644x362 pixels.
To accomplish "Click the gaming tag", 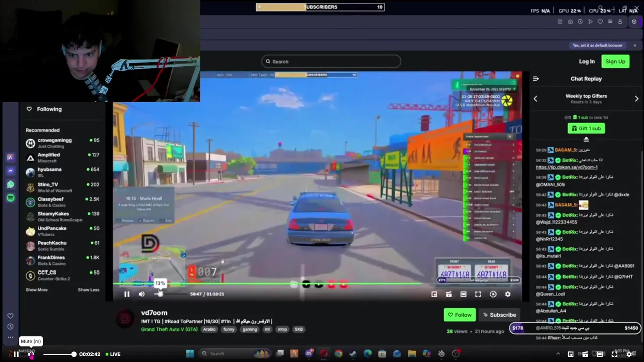I will 250,330.
